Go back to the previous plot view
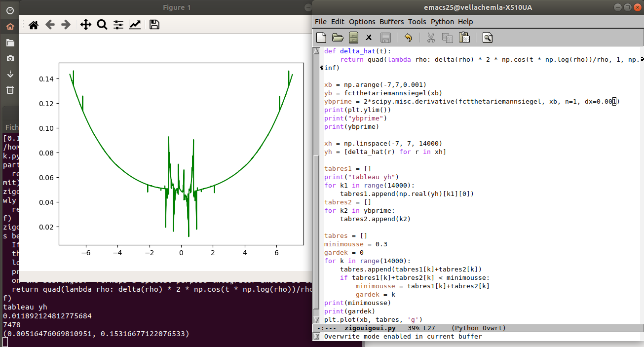 pos(50,25)
